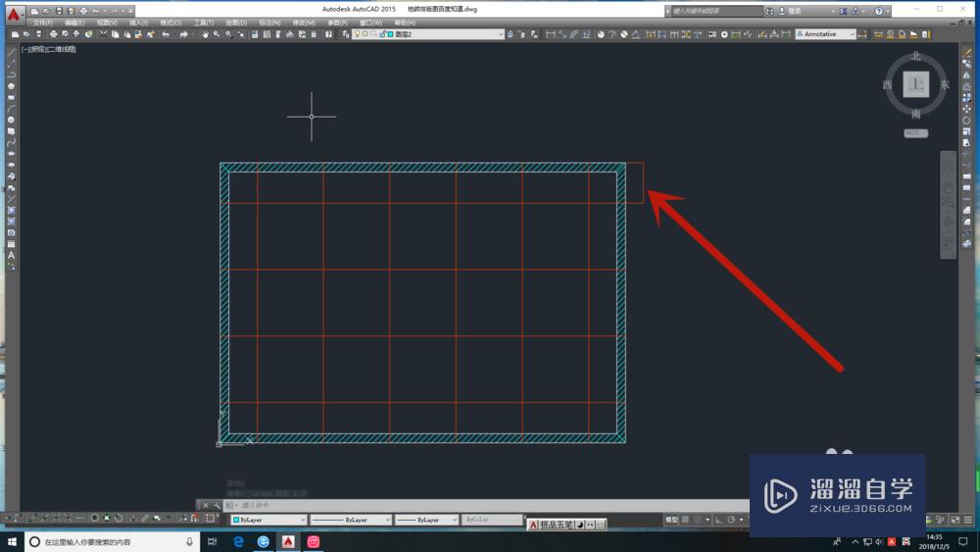This screenshot has width=980, height=552.
Task: Toggle moon half-width mode in IME bar
Action: 580,525
